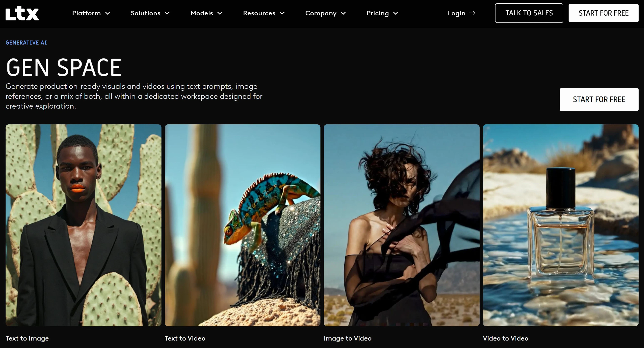Click the Resources chevron arrow
The height and width of the screenshot is (348, 644).
click(282, 13)
